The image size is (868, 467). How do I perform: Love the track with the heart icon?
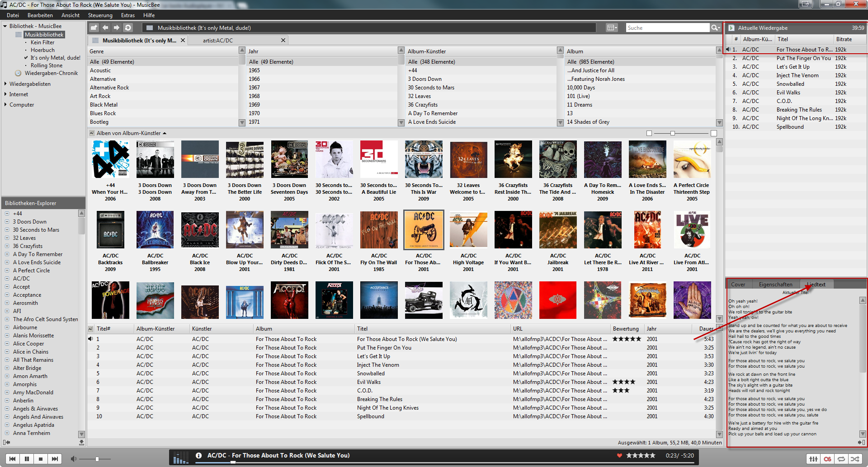point(619,455)
